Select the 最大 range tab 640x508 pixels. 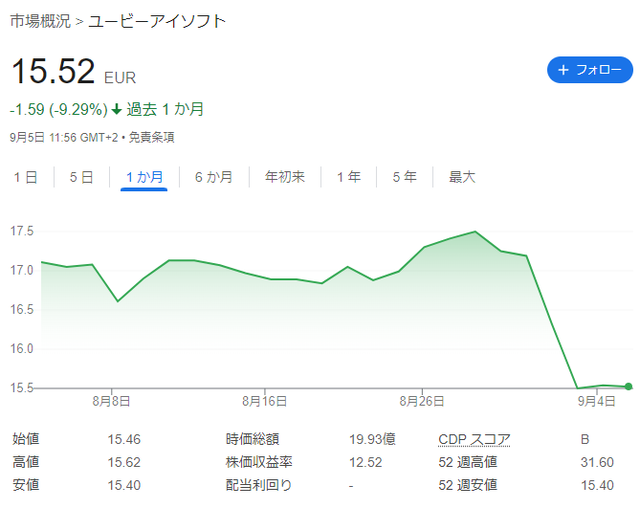462,177
